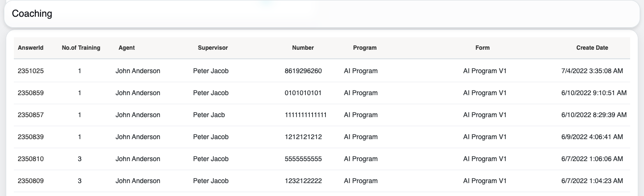Select the Program column header
The height and width of the screenshot is (196, 644).
click(364, 48)
